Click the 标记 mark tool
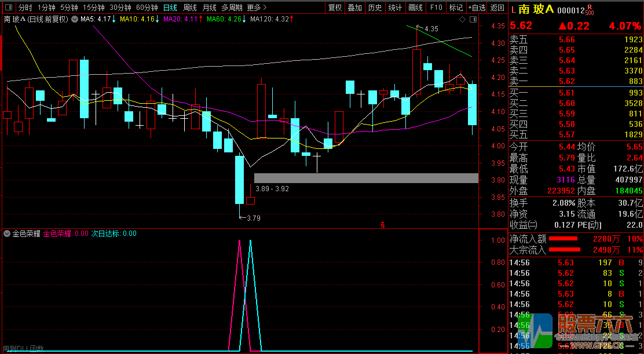This screenshot has width=644, height=354. pyautogui.click(x=456, y=8)
